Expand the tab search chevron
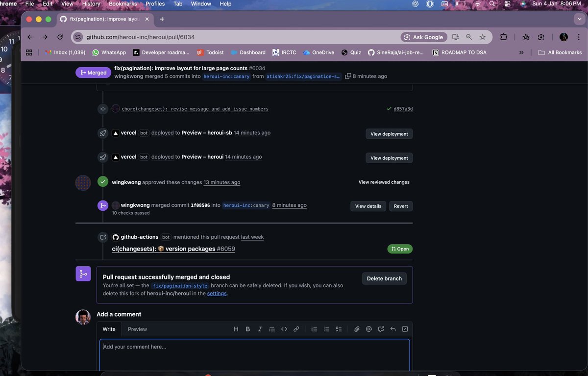 tap(579, 19)
